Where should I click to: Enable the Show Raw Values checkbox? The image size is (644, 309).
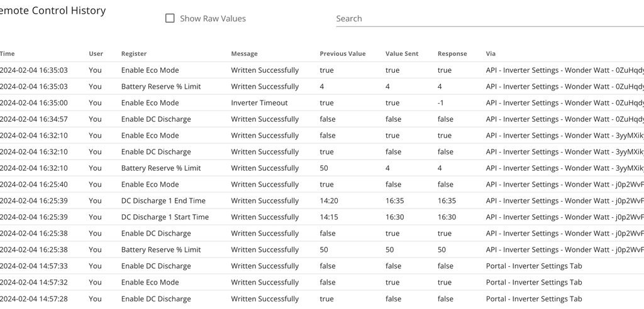170,19
